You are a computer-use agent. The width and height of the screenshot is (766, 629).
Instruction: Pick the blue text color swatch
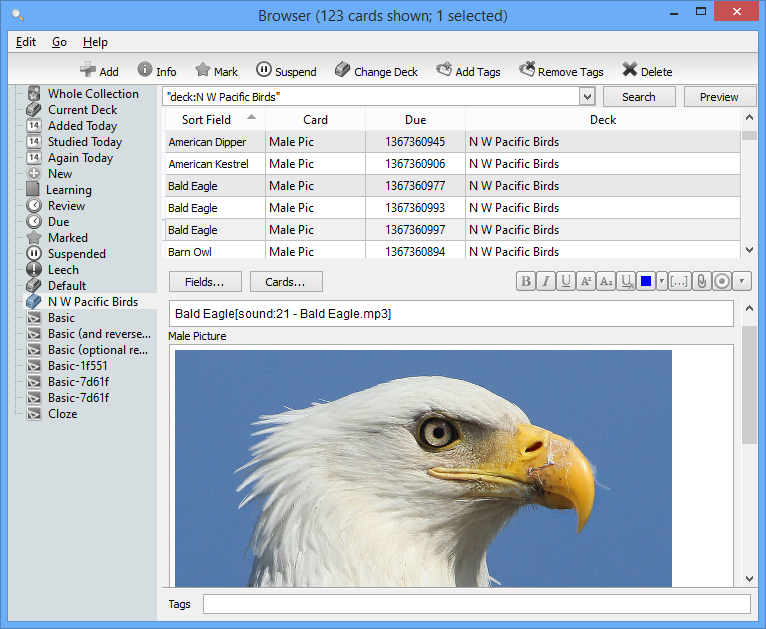point(646,281)
